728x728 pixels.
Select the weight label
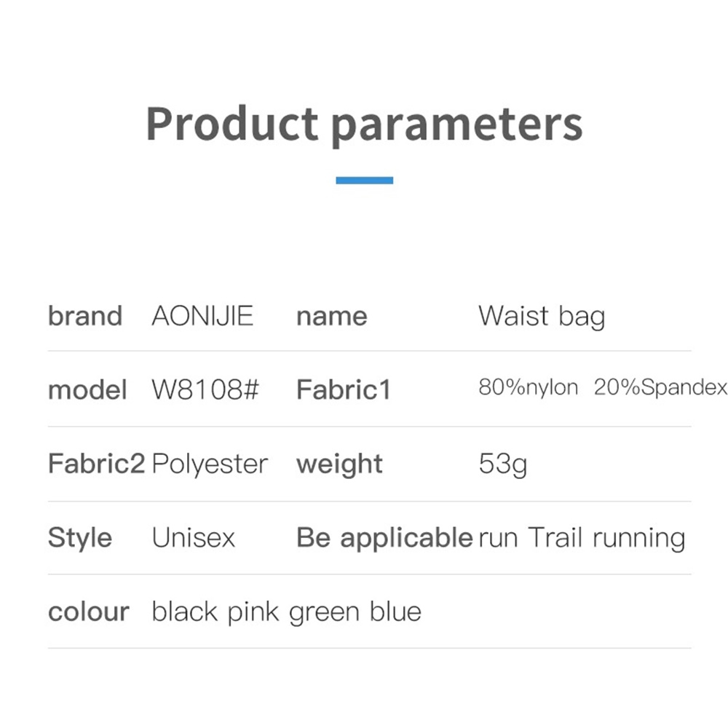(x=339, y=464)
